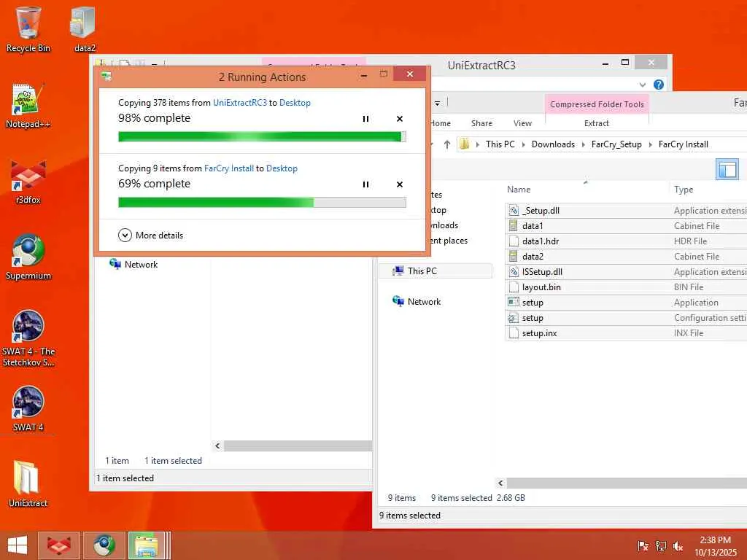Screen dimensions: 747x560
Task: Toggle the preview pane button
Action: click(727, 169)
